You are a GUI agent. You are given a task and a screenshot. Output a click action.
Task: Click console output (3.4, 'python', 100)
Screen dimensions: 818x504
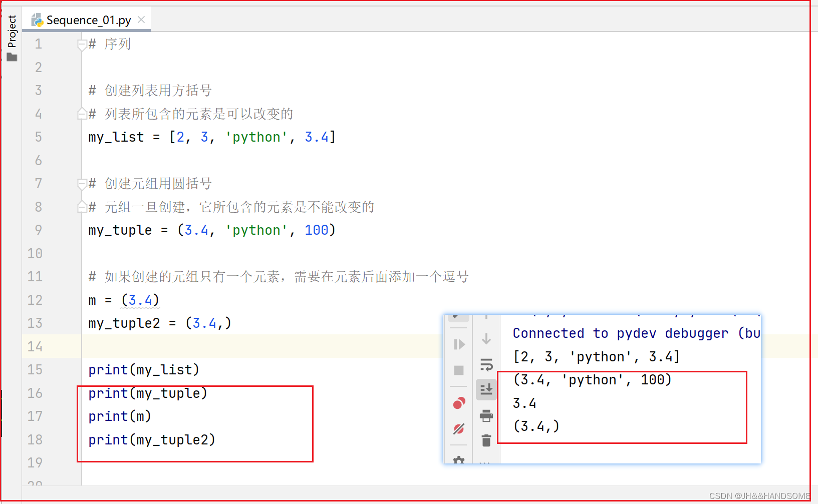pos(592,380)
